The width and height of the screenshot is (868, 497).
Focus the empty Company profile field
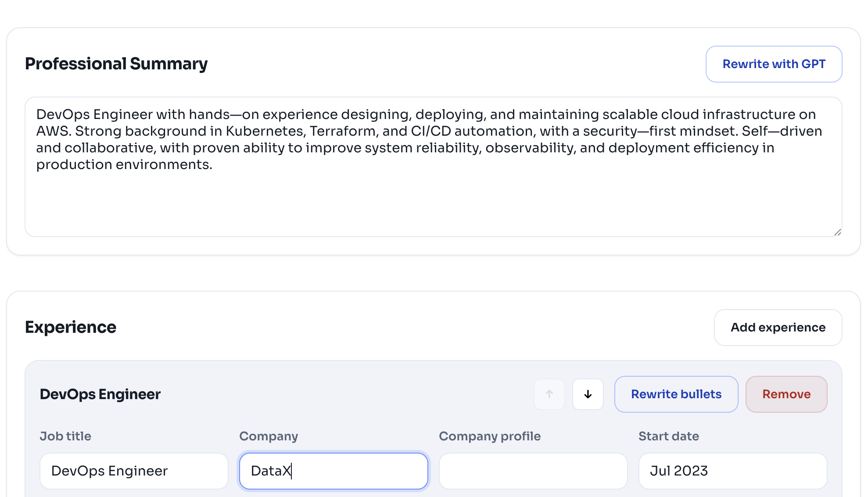(533, 471)
